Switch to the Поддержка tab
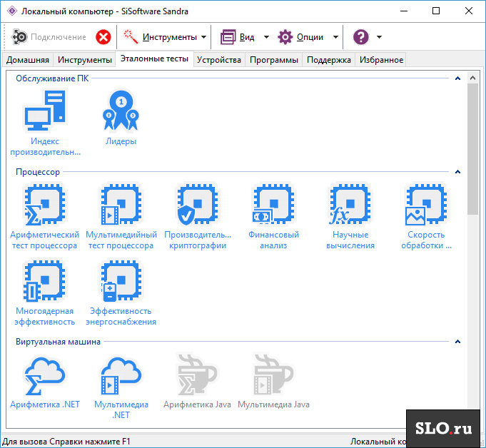The width and height of the screenshot is (486, 448). 329,60
